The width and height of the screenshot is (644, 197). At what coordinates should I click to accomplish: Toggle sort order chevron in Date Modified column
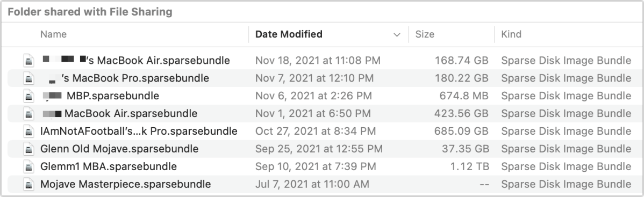pos(397,35)
